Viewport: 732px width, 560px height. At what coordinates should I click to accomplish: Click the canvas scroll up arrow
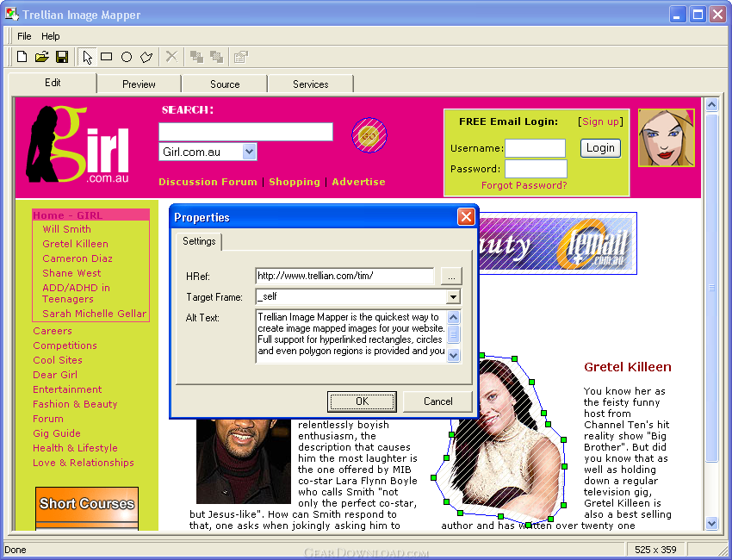[x=711, y=104]
